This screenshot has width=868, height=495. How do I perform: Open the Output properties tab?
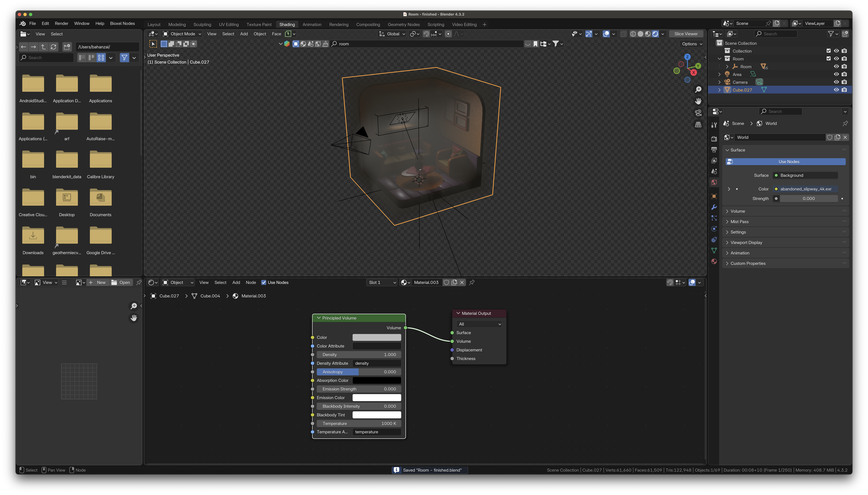tap(714, 150)
